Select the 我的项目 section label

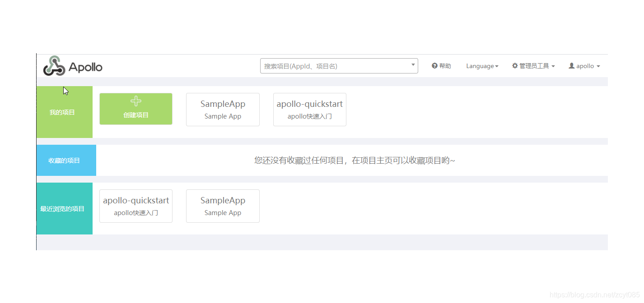(x=62, y=112)
